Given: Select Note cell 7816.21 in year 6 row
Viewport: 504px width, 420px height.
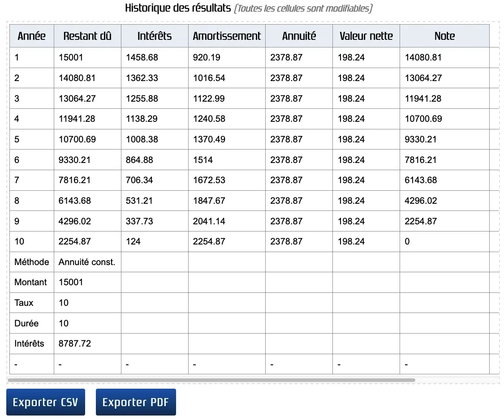Looking at the screenshot, I should [x=444, y=160].
